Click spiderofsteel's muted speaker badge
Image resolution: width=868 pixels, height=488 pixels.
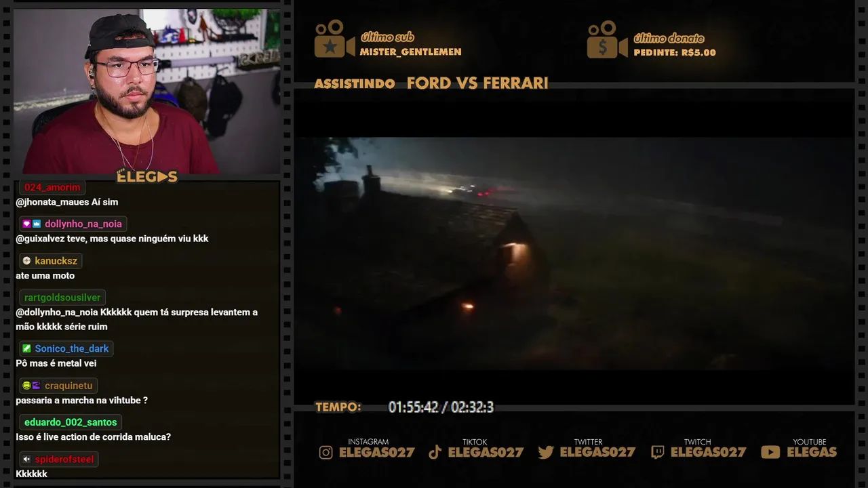[26, 459]
